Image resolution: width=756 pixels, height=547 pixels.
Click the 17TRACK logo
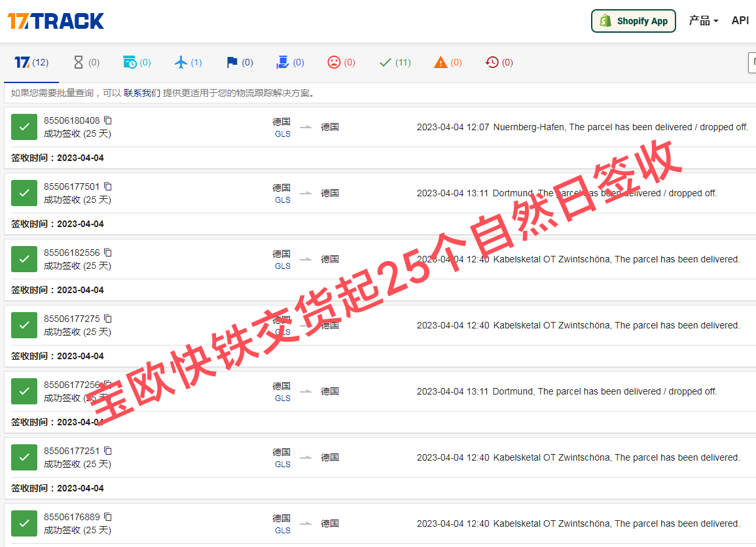click(55, 21)
